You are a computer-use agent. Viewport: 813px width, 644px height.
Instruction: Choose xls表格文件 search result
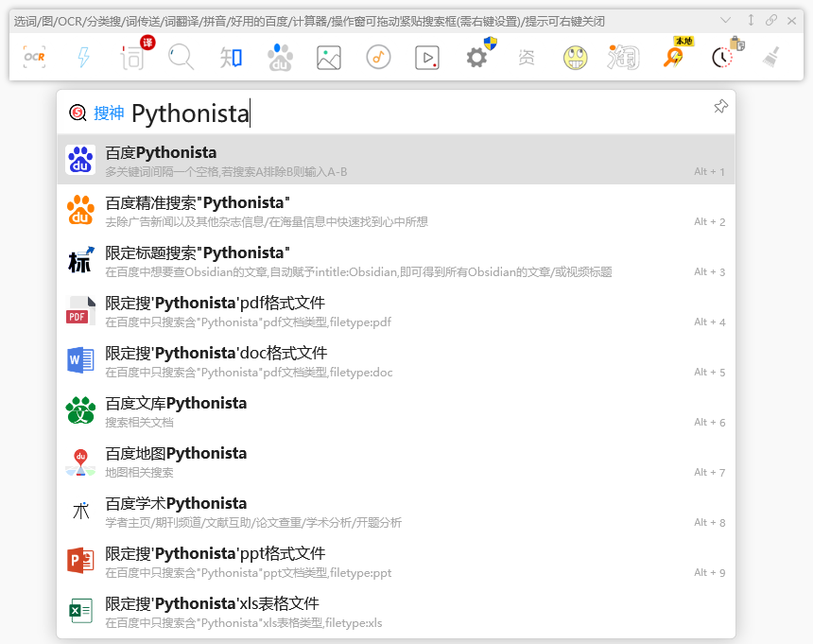(396, 611)
